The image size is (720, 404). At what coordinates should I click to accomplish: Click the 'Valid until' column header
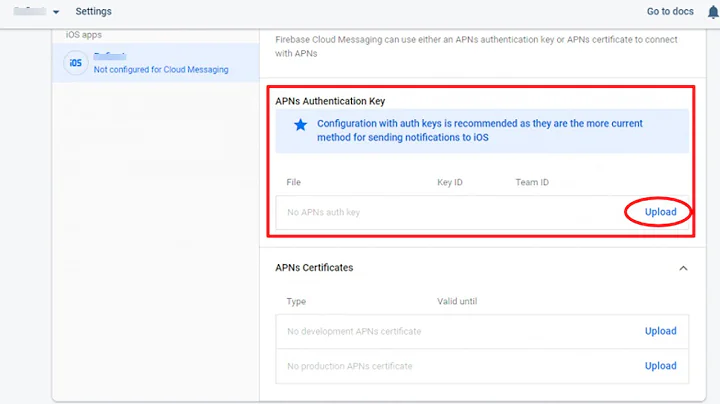tap(457, 302)
